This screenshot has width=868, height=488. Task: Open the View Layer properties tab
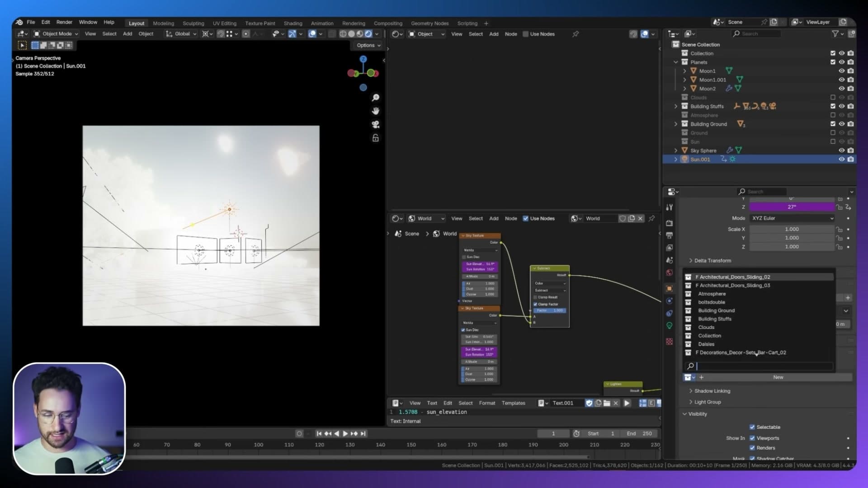(x=670, y=248)
